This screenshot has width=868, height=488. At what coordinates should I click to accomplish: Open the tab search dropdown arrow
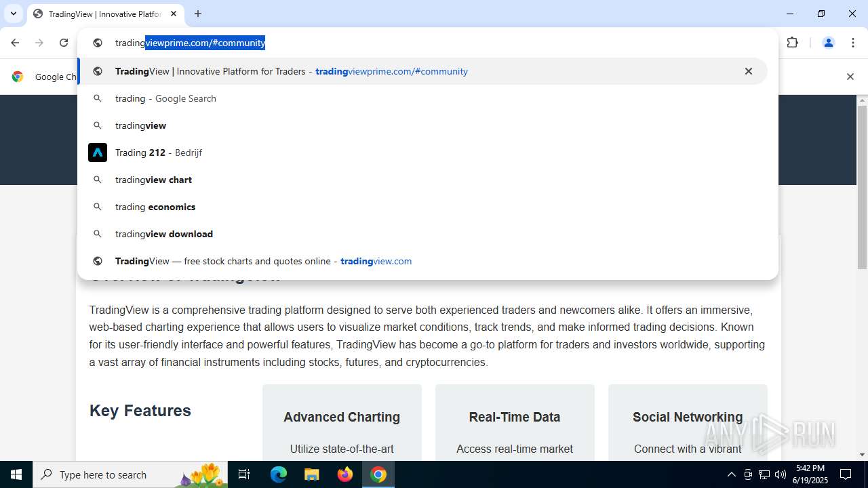(13, 14)
